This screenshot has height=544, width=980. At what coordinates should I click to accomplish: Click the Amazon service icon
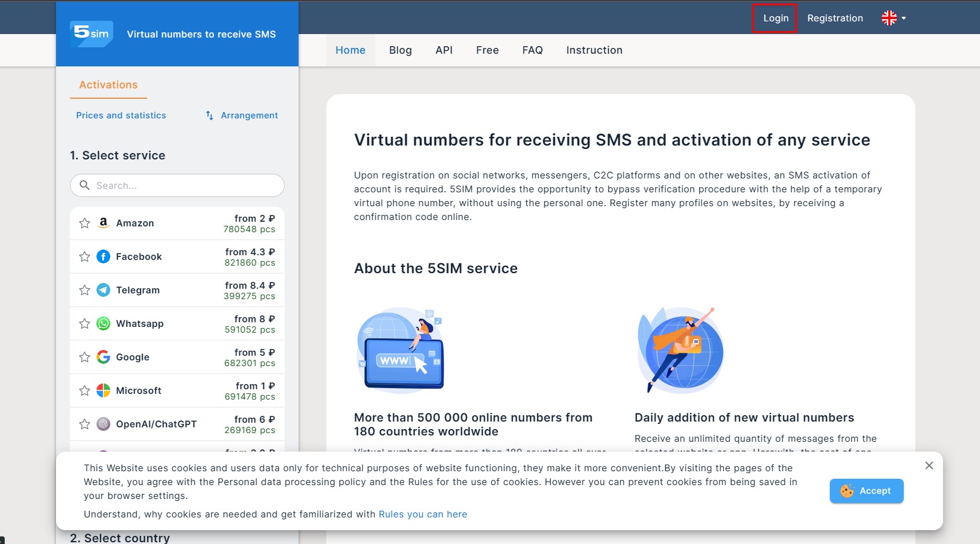tap(103, 223)
